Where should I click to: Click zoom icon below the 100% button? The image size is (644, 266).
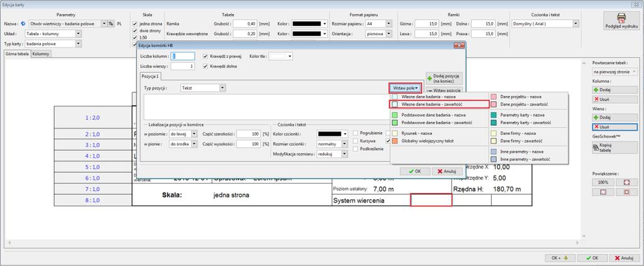click(603, 192)
